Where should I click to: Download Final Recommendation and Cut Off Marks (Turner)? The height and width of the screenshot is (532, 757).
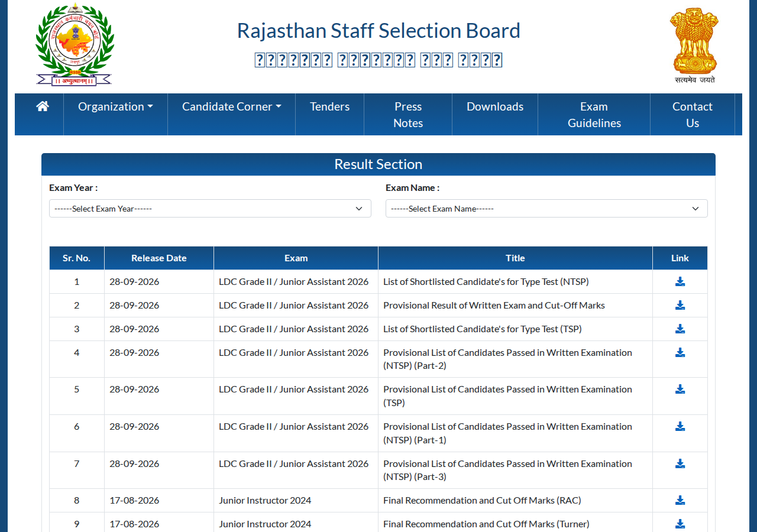point(680,524)
